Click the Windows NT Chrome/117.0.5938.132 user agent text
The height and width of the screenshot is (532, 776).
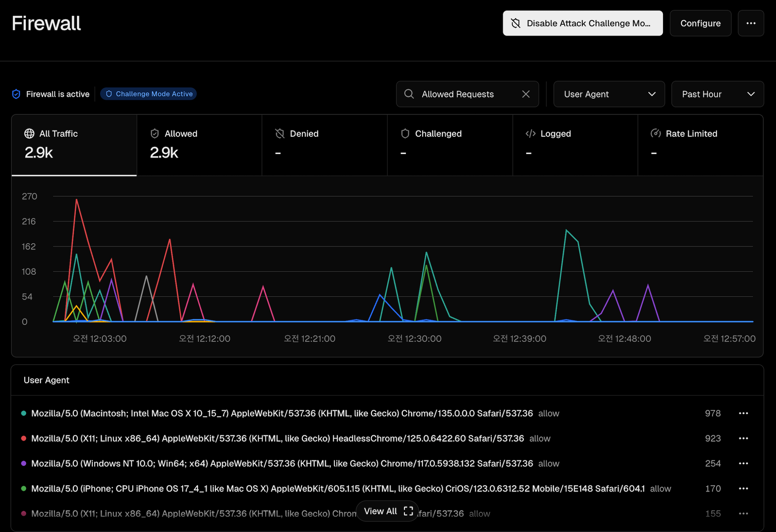coord(282,464)
